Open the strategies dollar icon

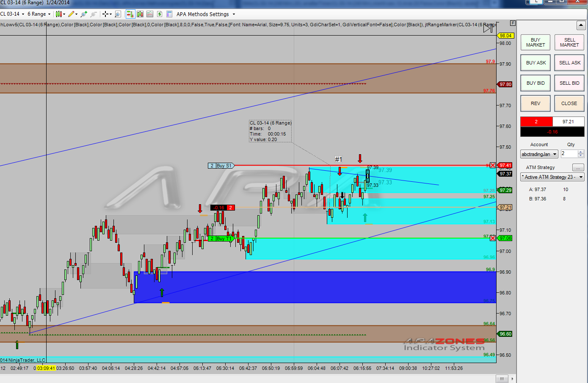click(160, 14)
